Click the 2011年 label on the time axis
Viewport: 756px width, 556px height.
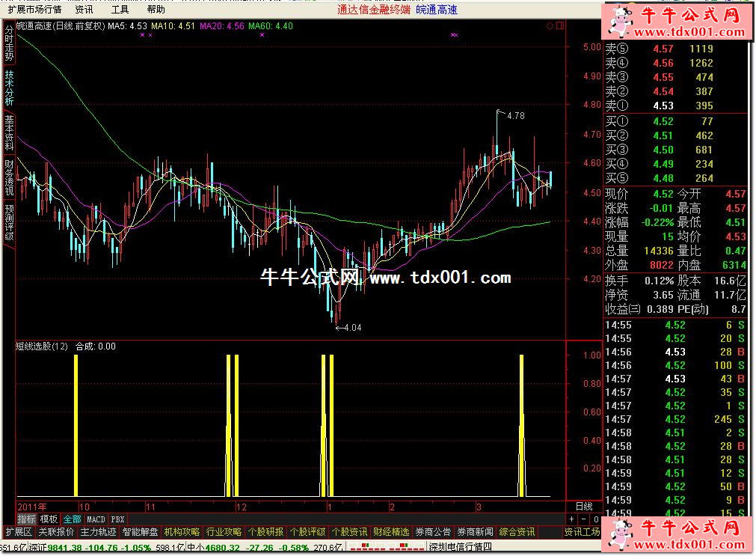pyautogui.click(x=32, y=507)
